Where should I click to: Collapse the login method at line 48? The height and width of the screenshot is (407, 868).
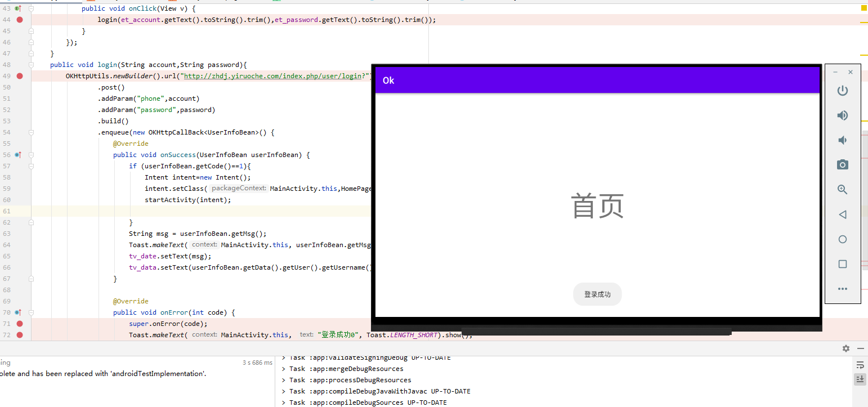coord(31,65)
